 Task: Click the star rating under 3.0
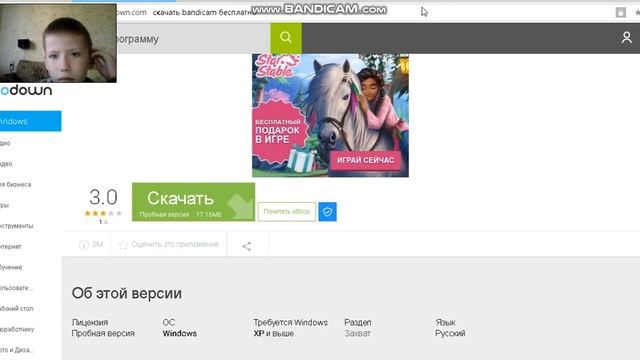(x=103, y=213)
